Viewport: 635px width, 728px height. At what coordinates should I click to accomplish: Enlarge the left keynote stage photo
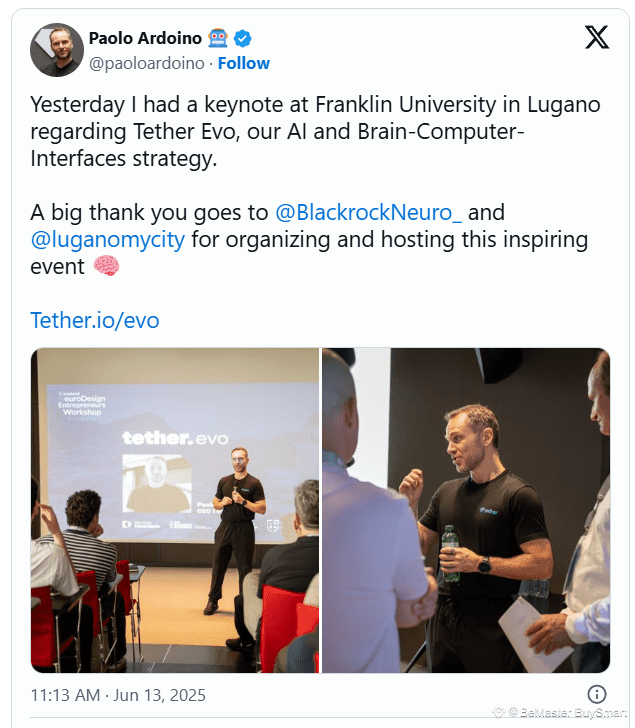[x=175, y=510]
